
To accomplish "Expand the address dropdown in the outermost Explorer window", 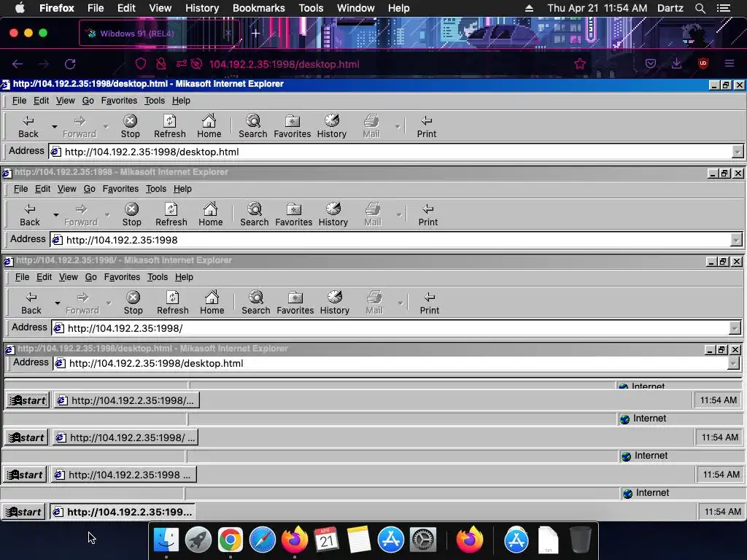I will pos(737,152).
